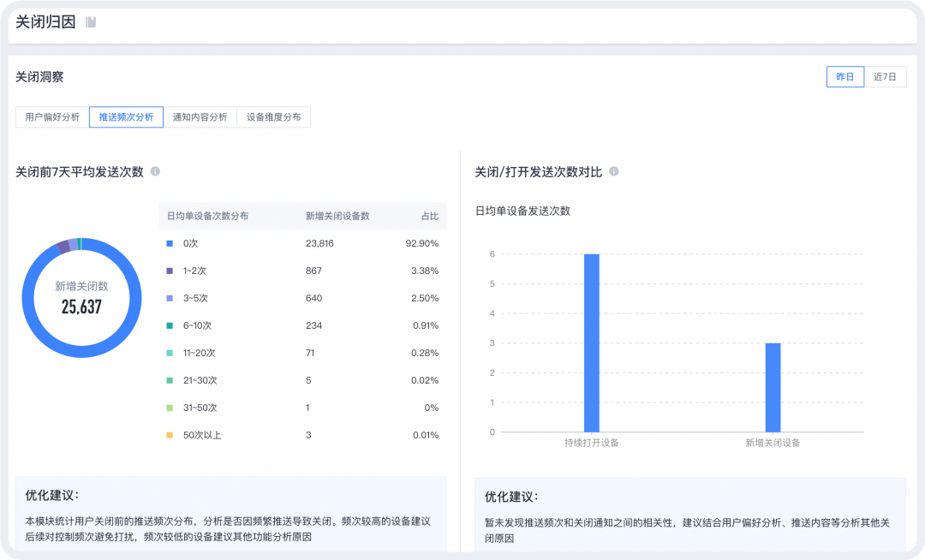Click light green swatch for 31~50次

click(x=170, y=408)
